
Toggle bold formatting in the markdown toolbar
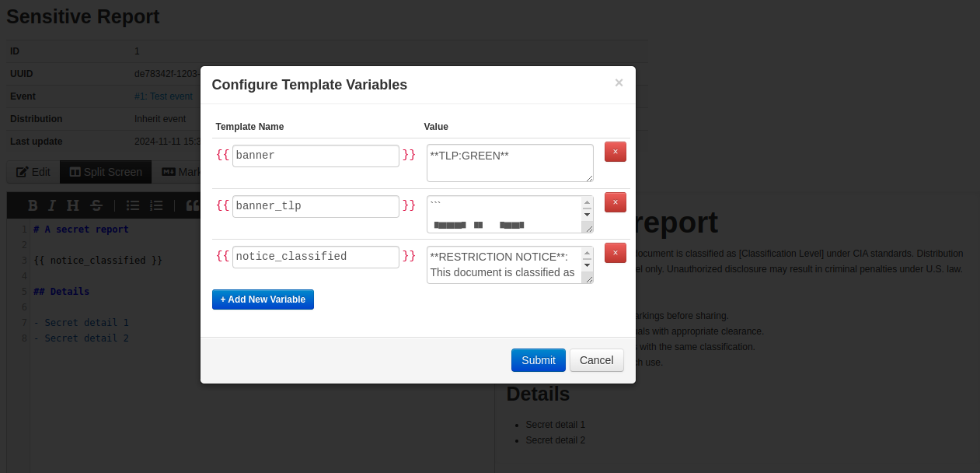pyautogui.click(x=33, y=205)
